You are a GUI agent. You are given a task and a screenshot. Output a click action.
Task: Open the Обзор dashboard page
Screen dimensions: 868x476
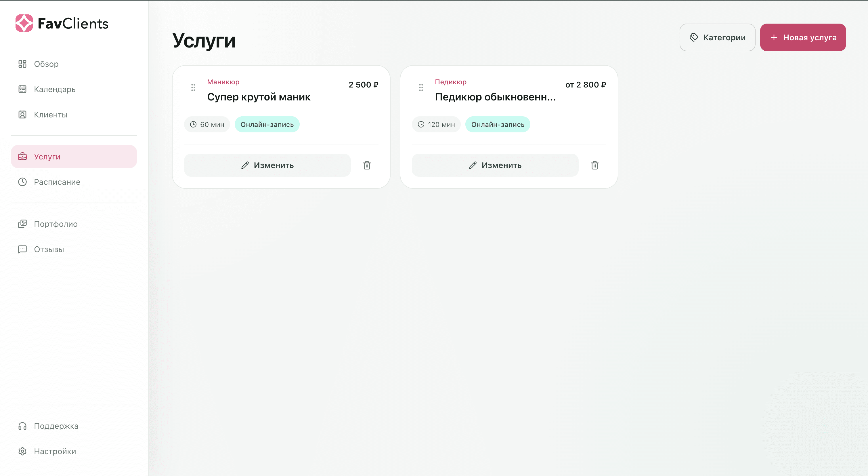pos(74,64)
